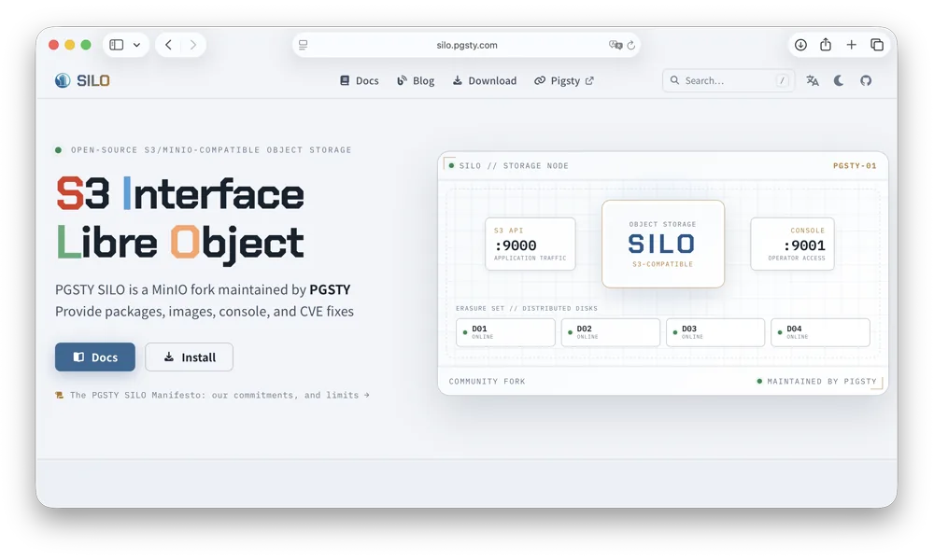Click the translate icon in address bar

616,45
